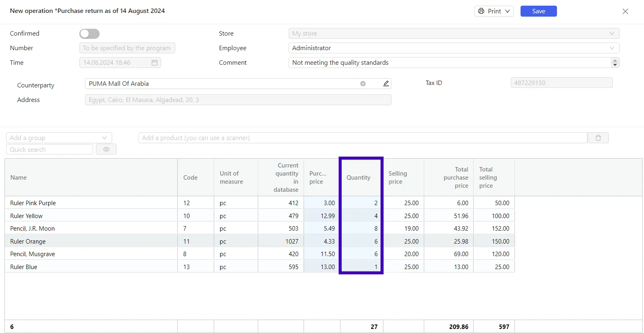Click the Total selling price column header
The image size is (644, 333).
pos(494,178)
